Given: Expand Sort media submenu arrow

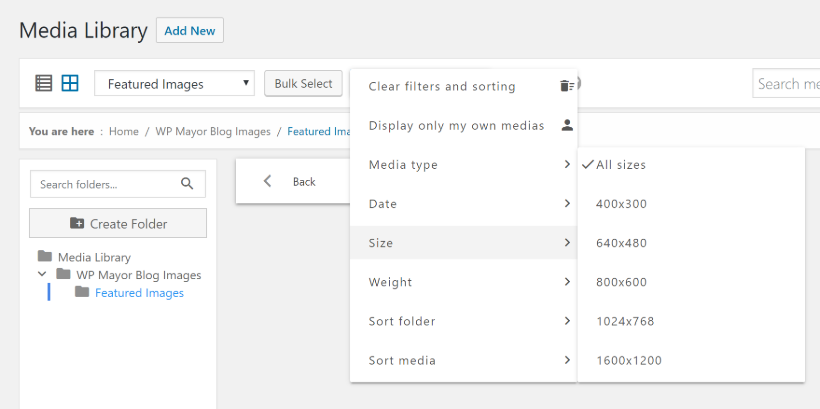Looking at the screenshot, I should point(567,360).
